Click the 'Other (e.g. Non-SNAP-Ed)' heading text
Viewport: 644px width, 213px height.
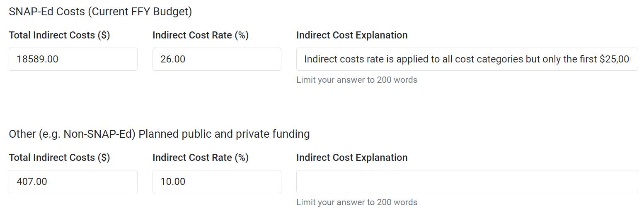pos(72,134)
